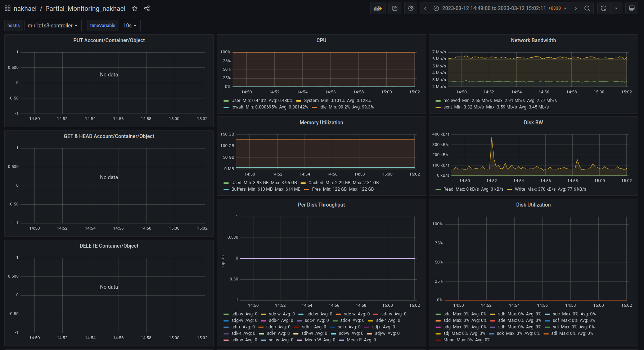The height and width of the screenshot is (350, 644).
Task: Click the nakhaei folder breadcrumb link
Action: [x=25, y=8]
